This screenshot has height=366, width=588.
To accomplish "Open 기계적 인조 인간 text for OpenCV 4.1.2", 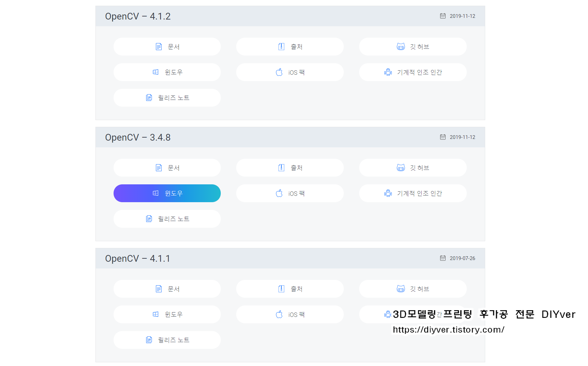I will (x=420, y=72).
